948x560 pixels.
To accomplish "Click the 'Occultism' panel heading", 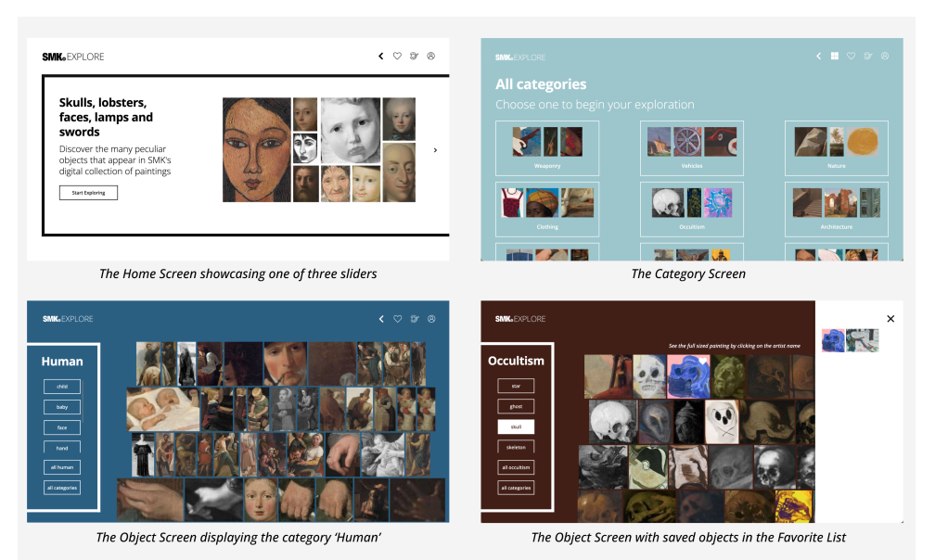I will [x=516, y=361].
